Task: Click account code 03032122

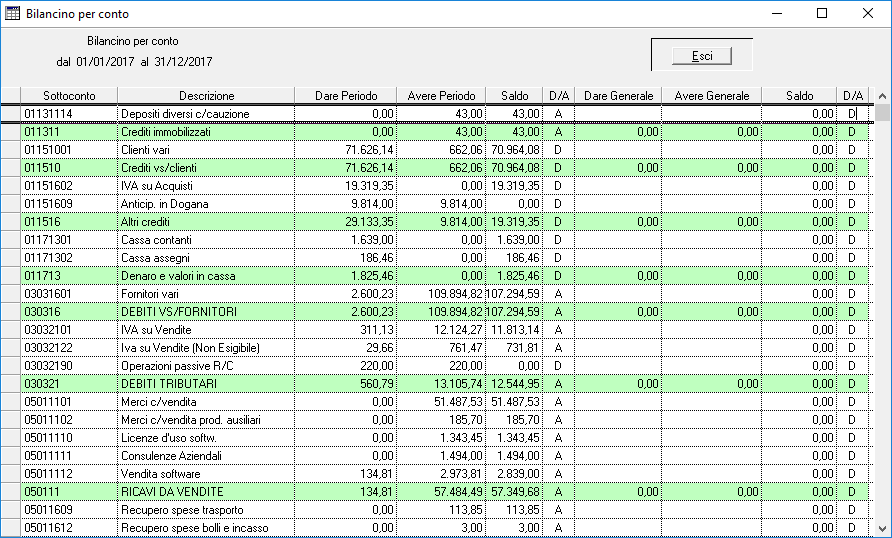Action: [x=48, y=348]
